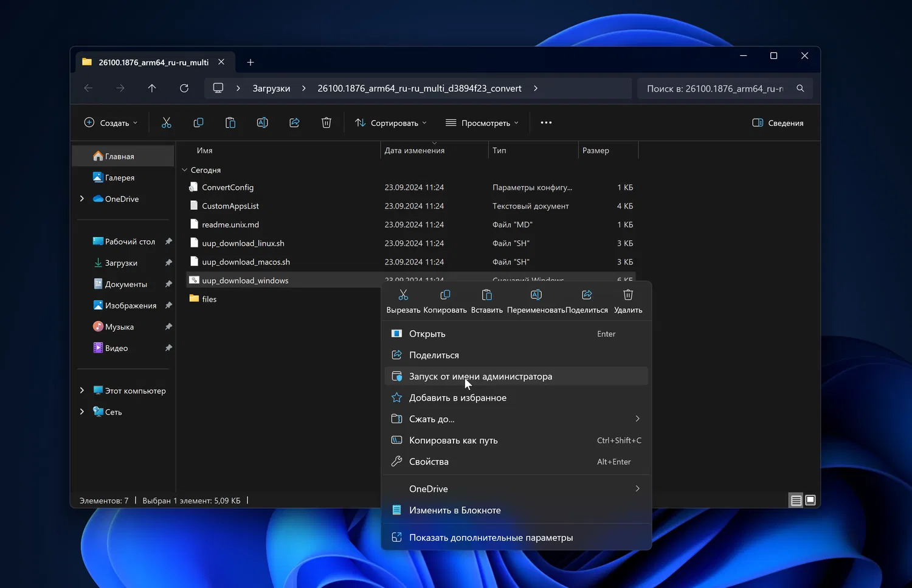Expand the OneDrive tree node
The image size is (912, 588).
coord(82,199)
